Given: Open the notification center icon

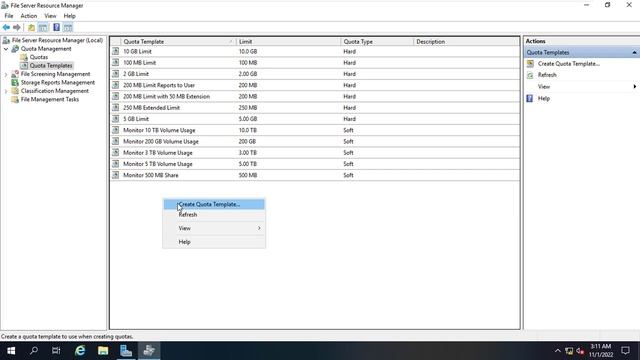Looking at the screenshot, I should (625, 351).
